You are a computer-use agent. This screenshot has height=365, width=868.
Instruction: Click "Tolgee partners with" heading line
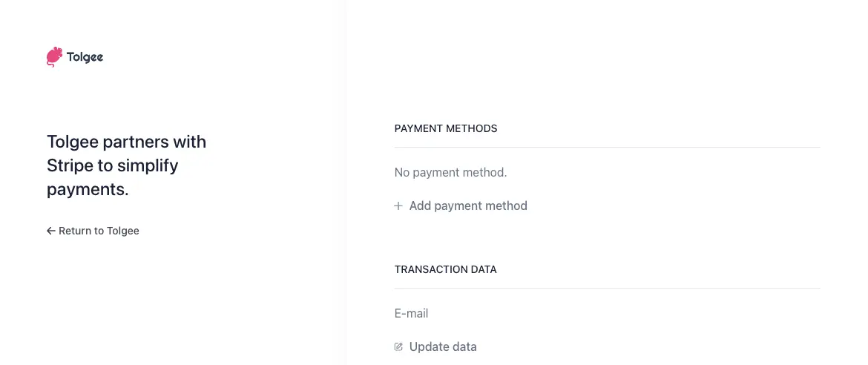click(126, 142)
